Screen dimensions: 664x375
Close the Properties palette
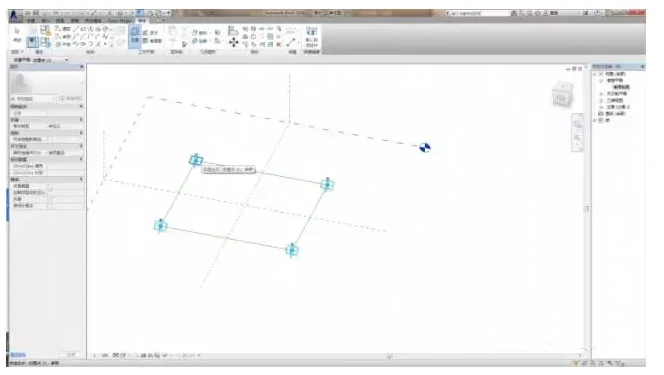82,66
